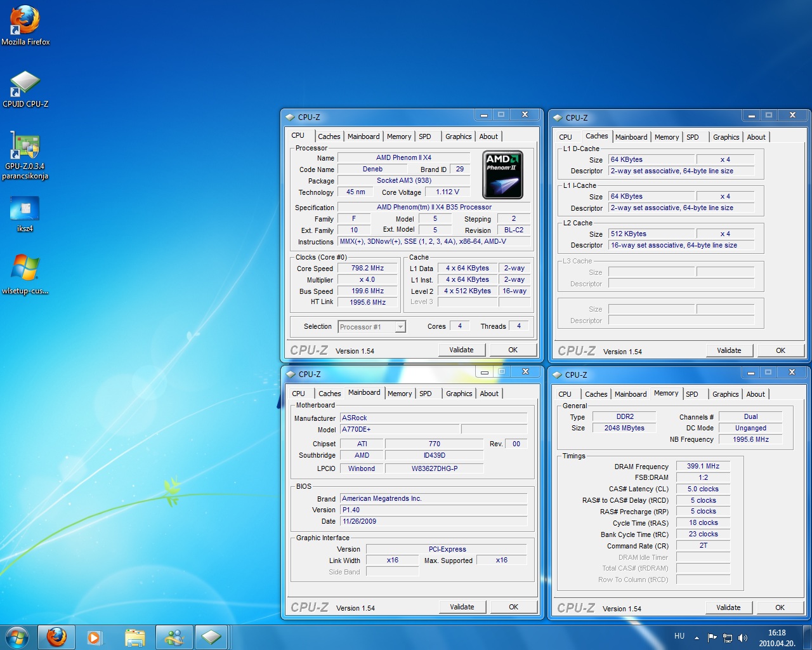Click CPU-Z title icon in Mainboard window
The height and width of the screenshot is (650, 812).
(291, 375)
